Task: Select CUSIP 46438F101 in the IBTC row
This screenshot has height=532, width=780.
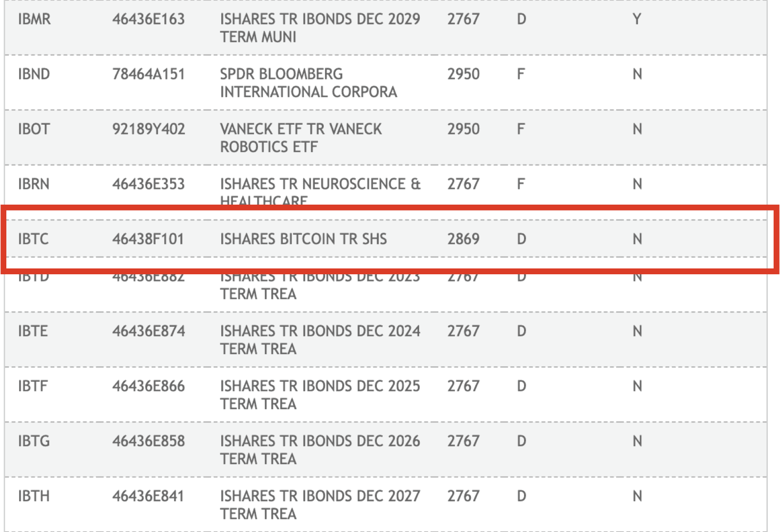Action: pos(148,239)
